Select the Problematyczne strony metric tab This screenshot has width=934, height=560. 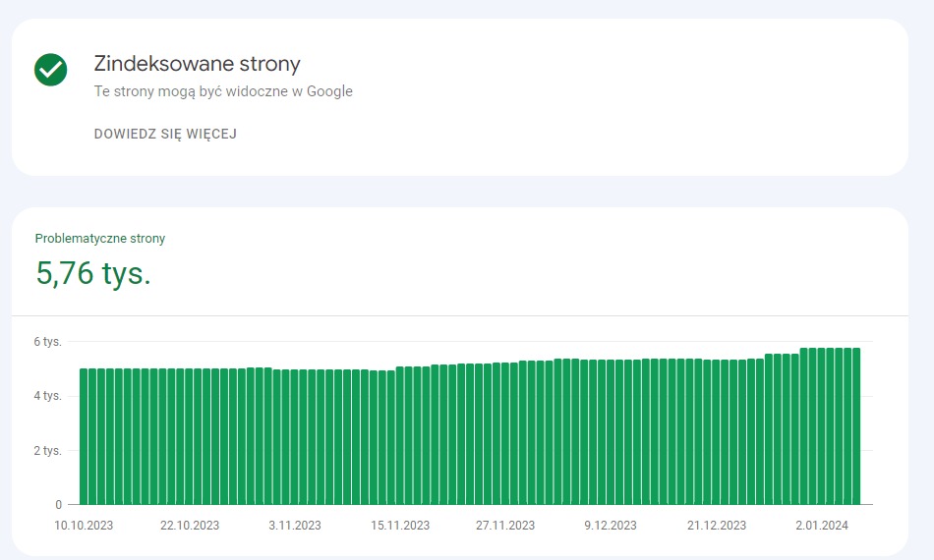(100, 238)
